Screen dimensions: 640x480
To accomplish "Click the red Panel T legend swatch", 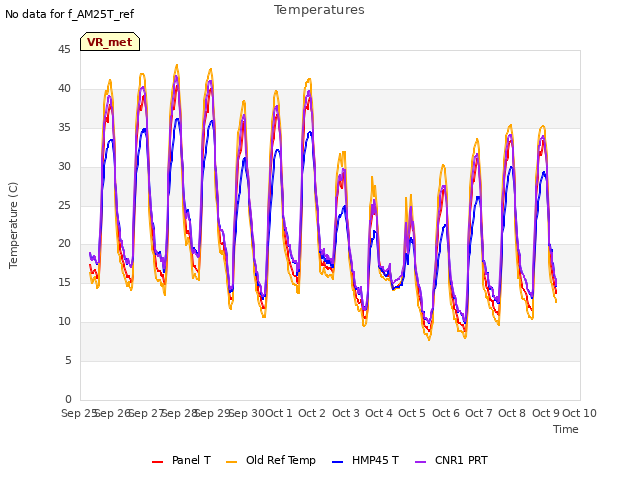I will pyautogui.click(x=157, y=462).
